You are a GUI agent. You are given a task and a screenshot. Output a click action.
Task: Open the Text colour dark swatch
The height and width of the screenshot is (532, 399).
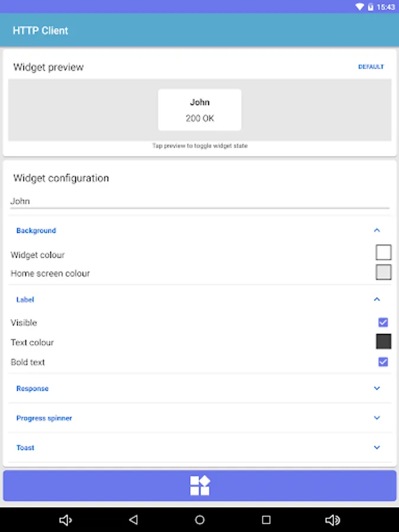tap(384, 341)
